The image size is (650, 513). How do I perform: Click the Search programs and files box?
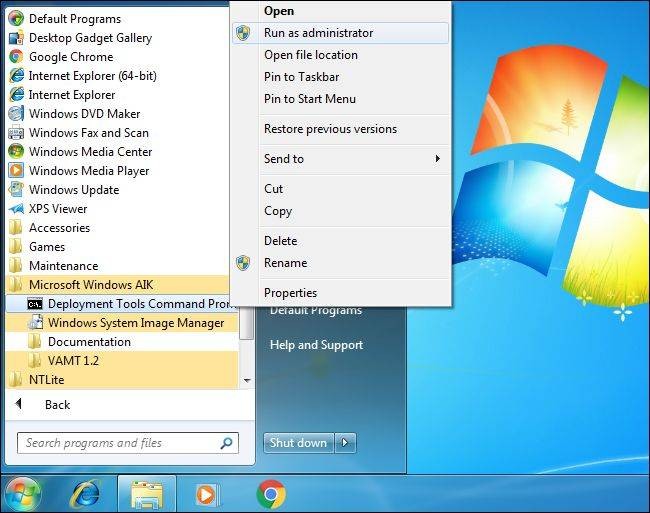pyautogui.click(x=128, y=443)
